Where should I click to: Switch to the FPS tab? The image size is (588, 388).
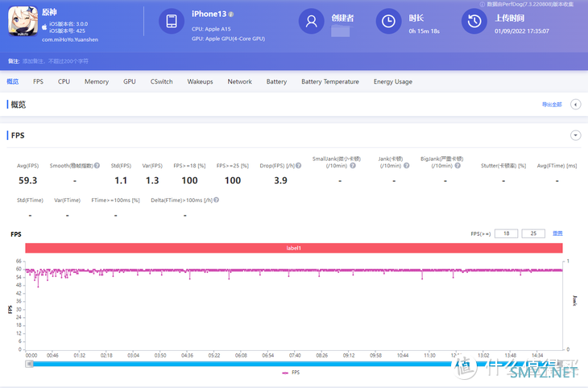38,82
